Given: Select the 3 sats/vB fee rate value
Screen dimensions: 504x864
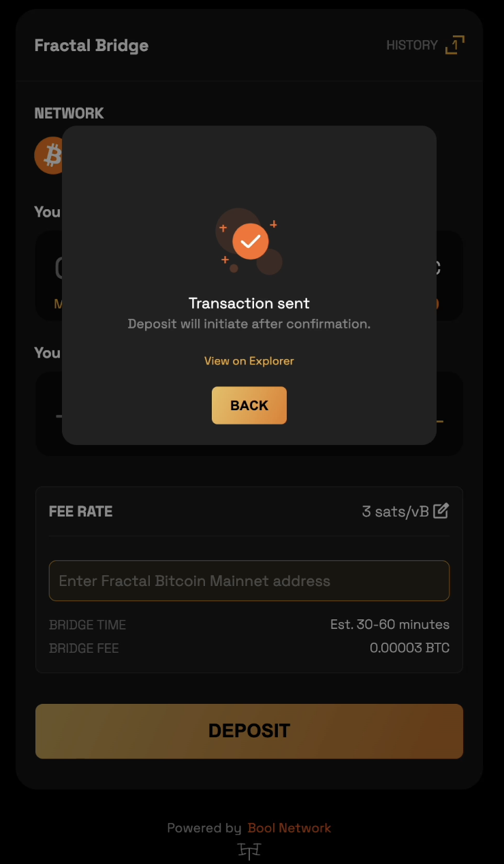Looking at the screenshot, I should pos(395,511).
